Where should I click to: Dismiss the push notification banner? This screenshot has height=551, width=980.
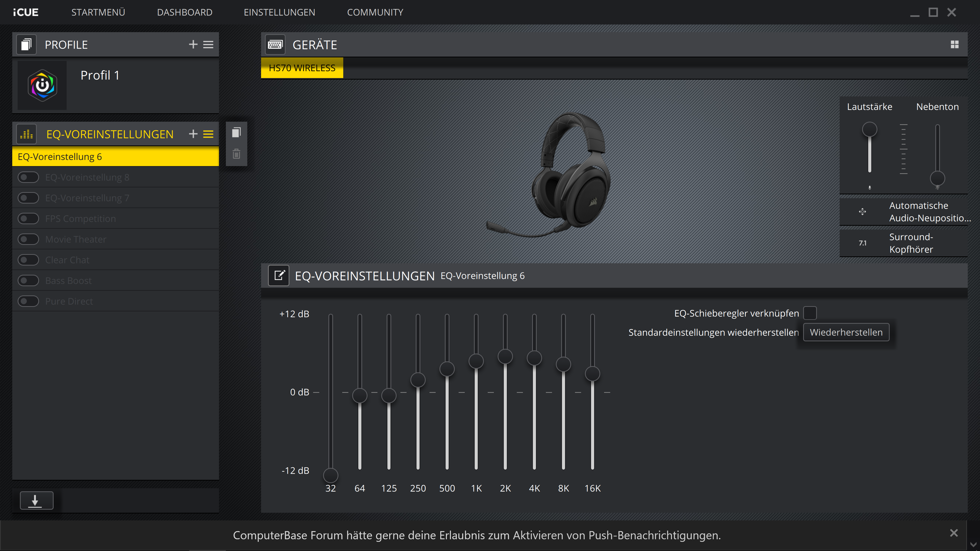click(x=953, y=533)
